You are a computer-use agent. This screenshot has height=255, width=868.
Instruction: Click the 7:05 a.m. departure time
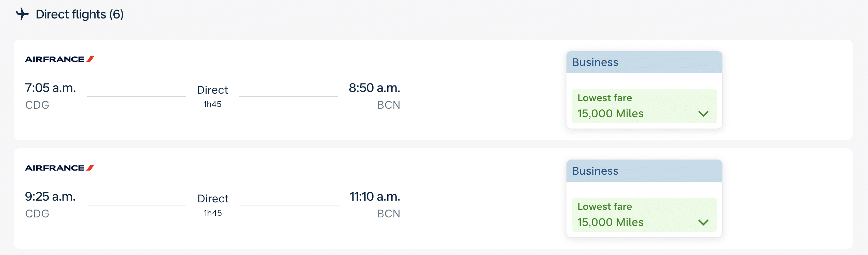50,88
